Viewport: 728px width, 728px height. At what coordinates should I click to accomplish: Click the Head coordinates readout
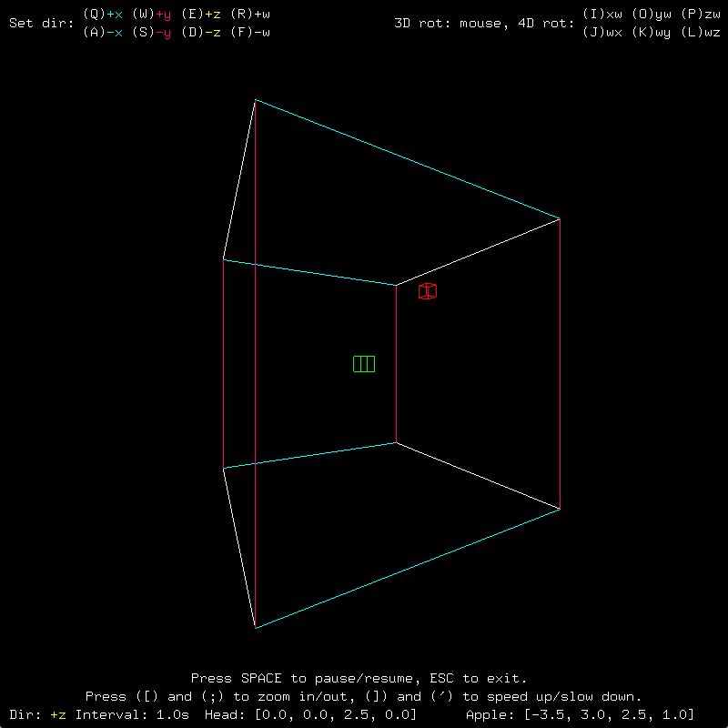[x=308, y=714]
